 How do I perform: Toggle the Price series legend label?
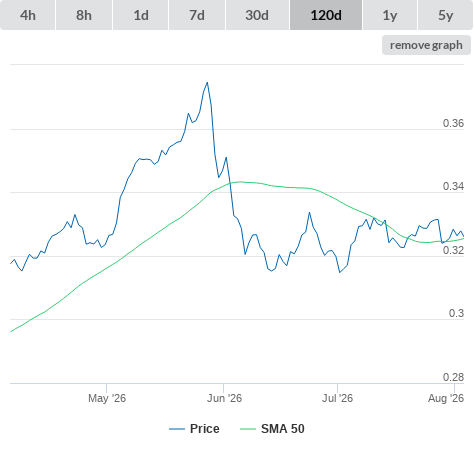click(205, 429)
